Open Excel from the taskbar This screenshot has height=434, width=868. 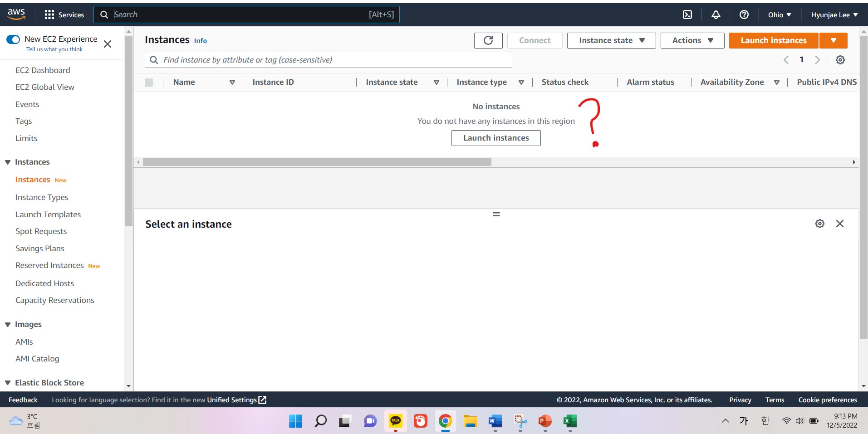point(570,421)
